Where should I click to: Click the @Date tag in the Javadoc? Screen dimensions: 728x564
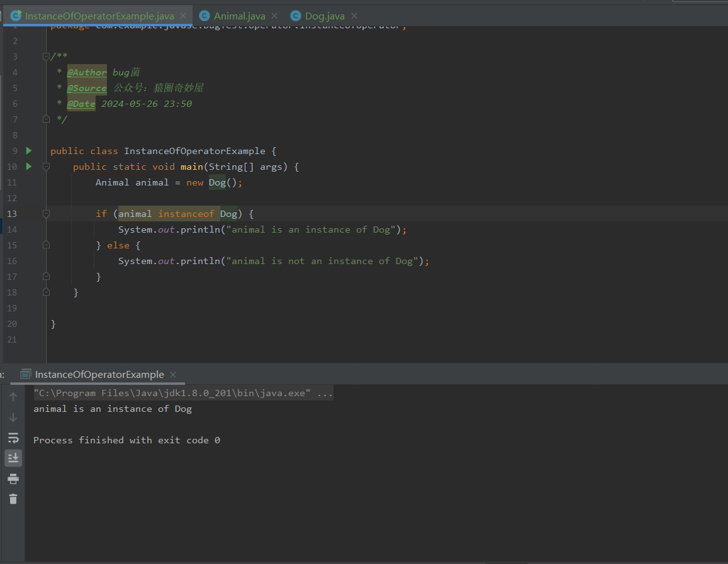(81, 104)
